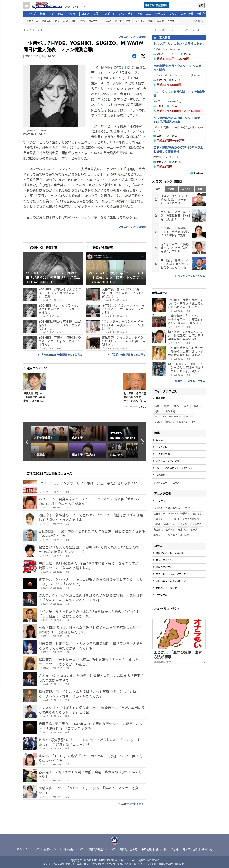Open セルフガソリンスタンド job listing
Screen dimensions: 229x868
pyautogui.click(x=179, y=44)
